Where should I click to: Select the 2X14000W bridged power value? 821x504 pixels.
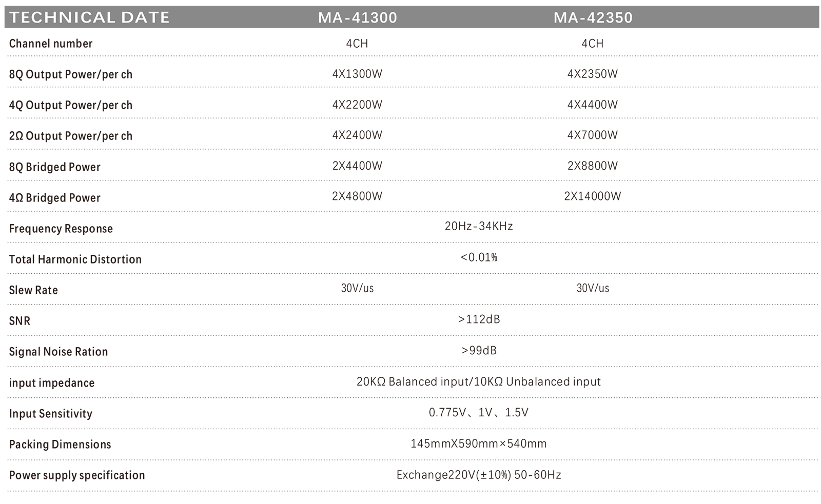593,196
